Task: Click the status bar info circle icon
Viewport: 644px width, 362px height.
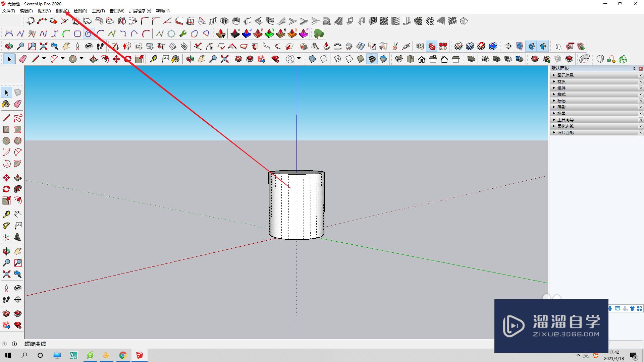Action: point(14,344)
